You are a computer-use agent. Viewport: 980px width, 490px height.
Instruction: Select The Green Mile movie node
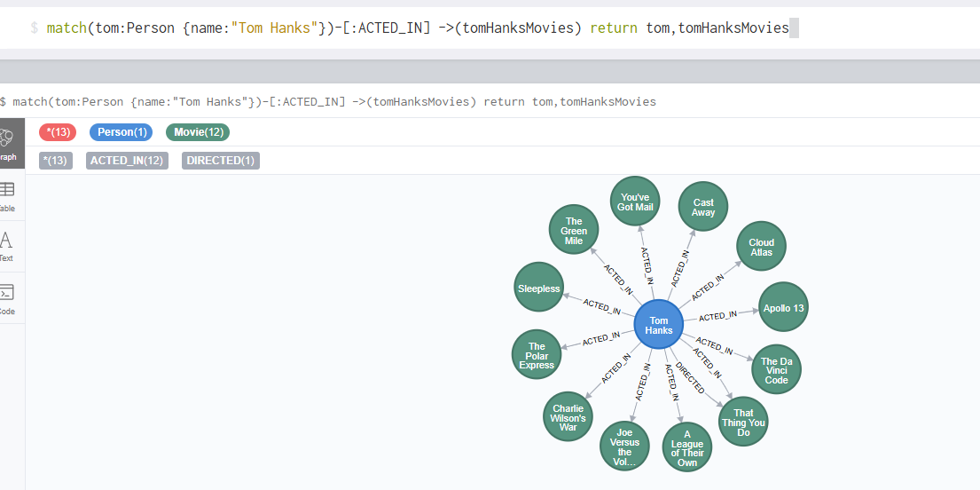point(574,230)
